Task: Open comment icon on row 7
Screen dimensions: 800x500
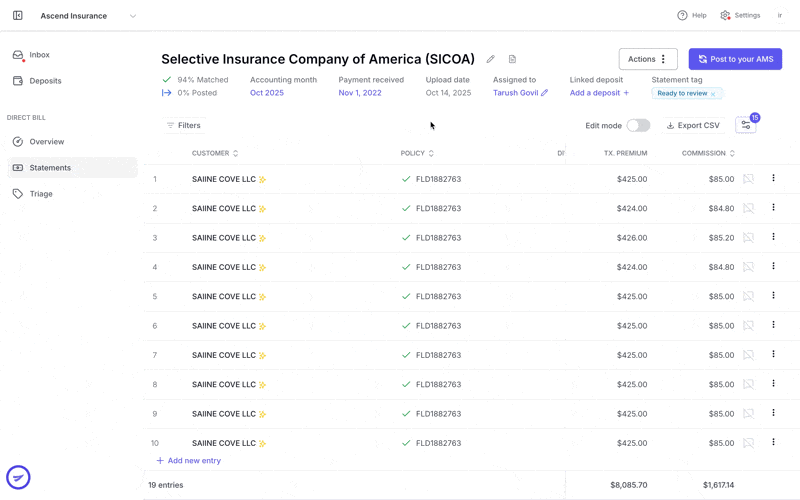Action: (x=748, y=355)
